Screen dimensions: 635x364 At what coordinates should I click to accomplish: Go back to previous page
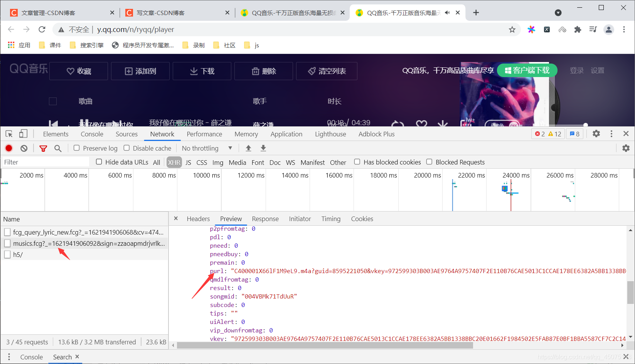(11, 30)
